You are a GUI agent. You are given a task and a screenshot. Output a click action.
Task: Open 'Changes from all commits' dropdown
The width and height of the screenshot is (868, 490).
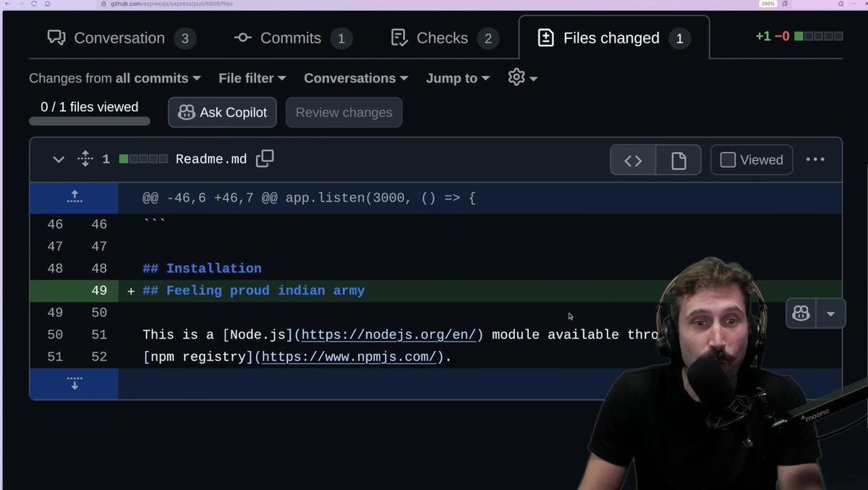(115, 78)
